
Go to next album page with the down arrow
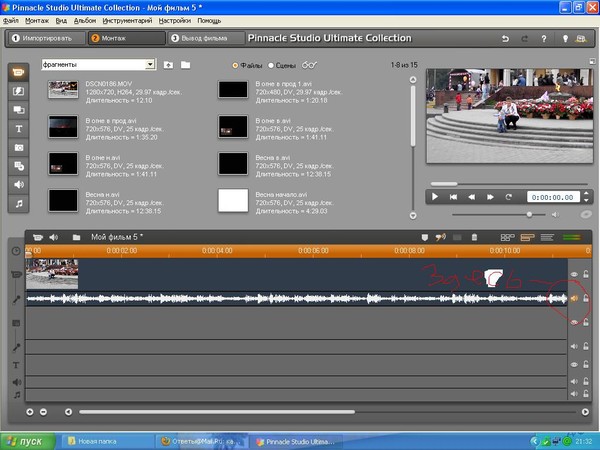413,215
